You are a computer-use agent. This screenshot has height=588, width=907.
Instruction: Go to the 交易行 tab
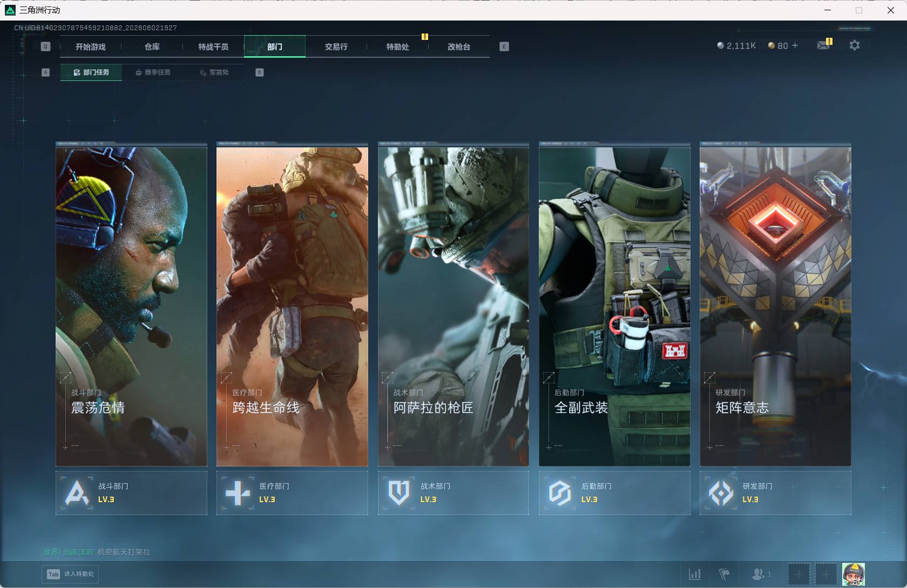336,47
